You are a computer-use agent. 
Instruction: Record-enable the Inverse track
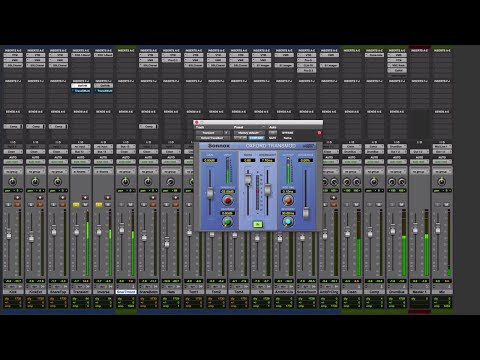pos(108,198)
